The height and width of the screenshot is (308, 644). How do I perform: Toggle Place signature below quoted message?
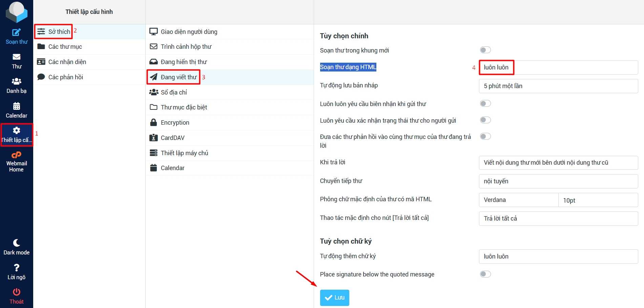[x=485, y=274]
